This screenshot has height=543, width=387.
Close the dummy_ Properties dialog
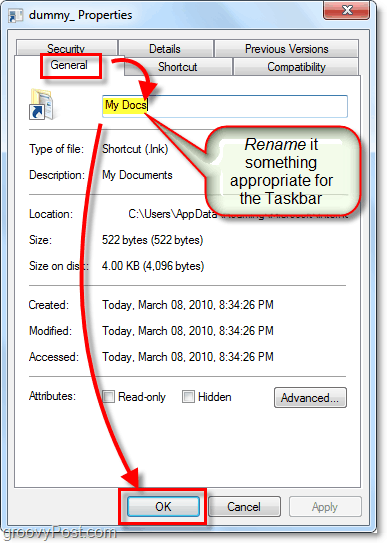click(346, 10)
